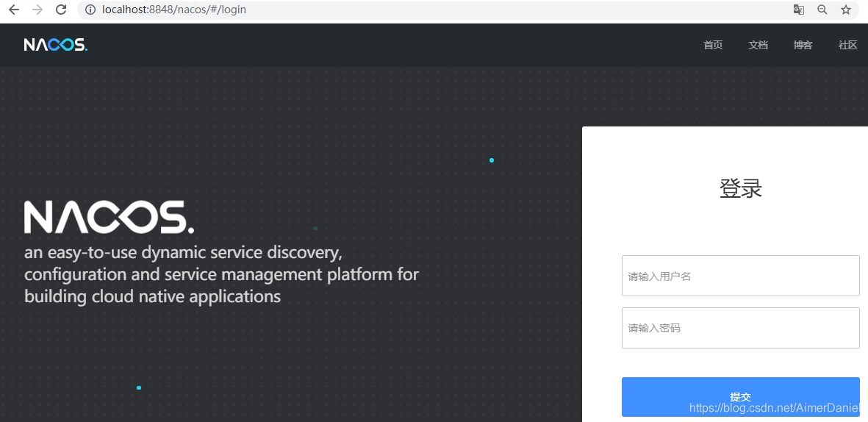
Task: Open the translate page icon
Action: 798,10
